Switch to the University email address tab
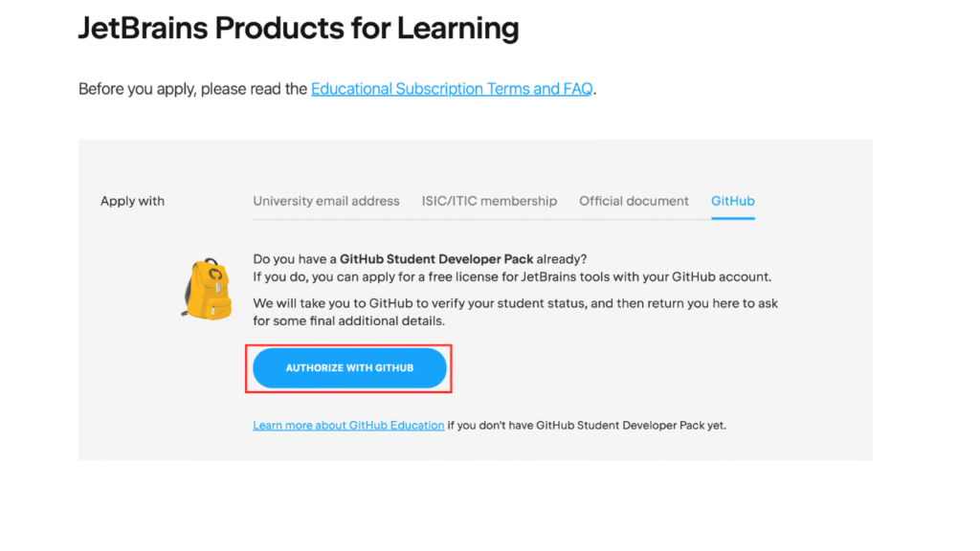Screen dimensions: 980x551 326,201
